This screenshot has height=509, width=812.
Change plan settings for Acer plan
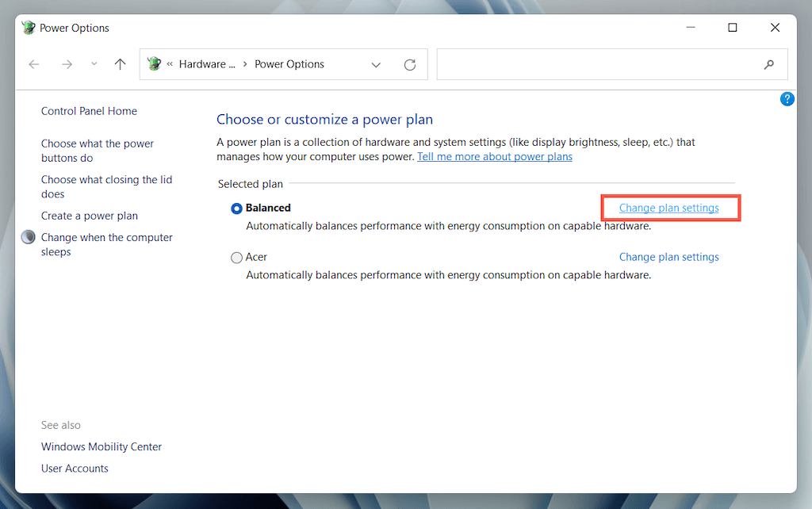click(669, 257)
